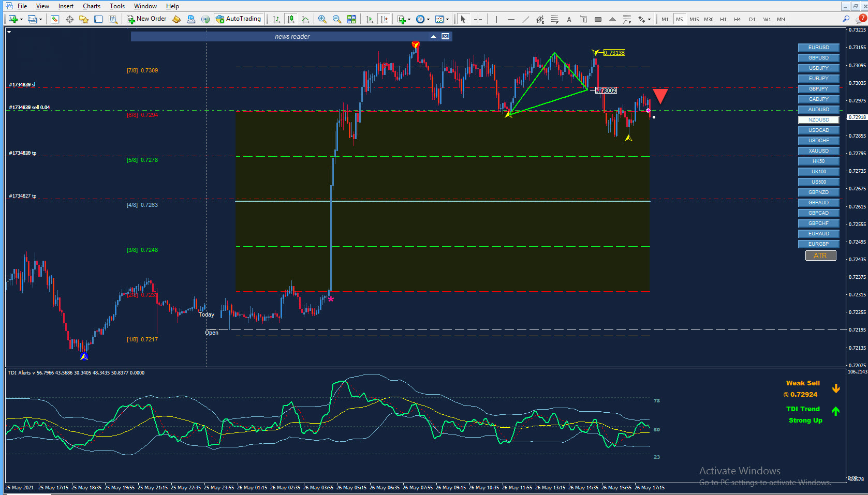Open the Tools menu

pyautogui.click(x=117, y=6)
